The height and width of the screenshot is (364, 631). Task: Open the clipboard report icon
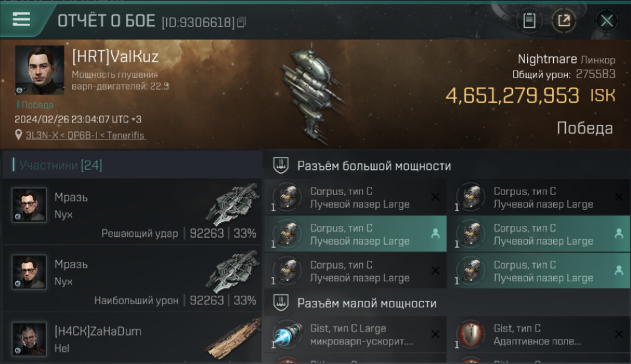(529, 21)
